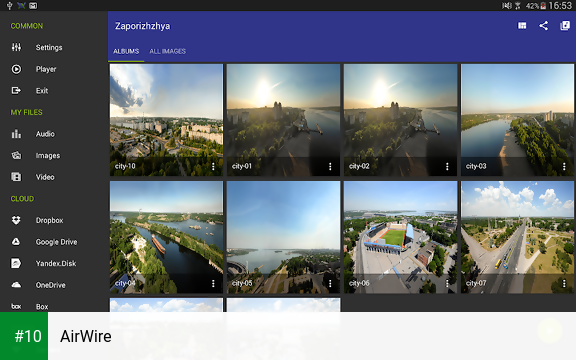Open the city-04 thumbnail
576x360 pixels.
pyautogui.click(x=166, y=237)
